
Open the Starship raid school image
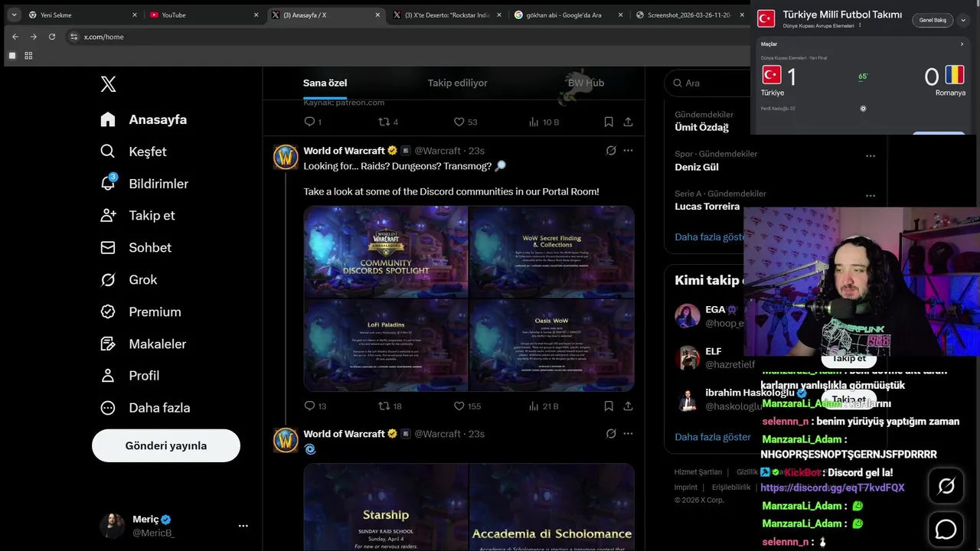(386, 507)
